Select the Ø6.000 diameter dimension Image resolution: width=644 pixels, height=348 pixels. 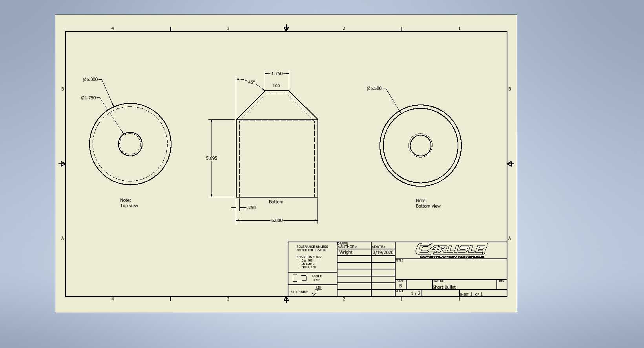coord(90,79)
